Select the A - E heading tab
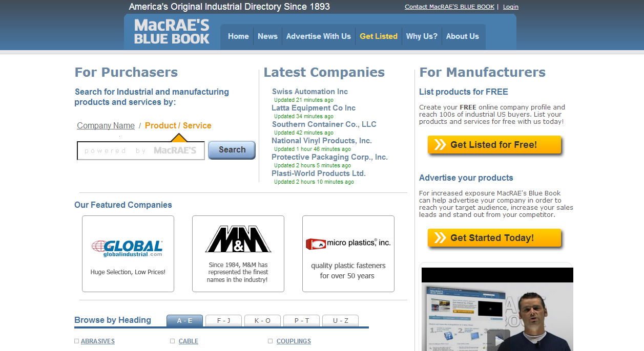Screen dimensions: 644x351 click(x=184, y=321)
